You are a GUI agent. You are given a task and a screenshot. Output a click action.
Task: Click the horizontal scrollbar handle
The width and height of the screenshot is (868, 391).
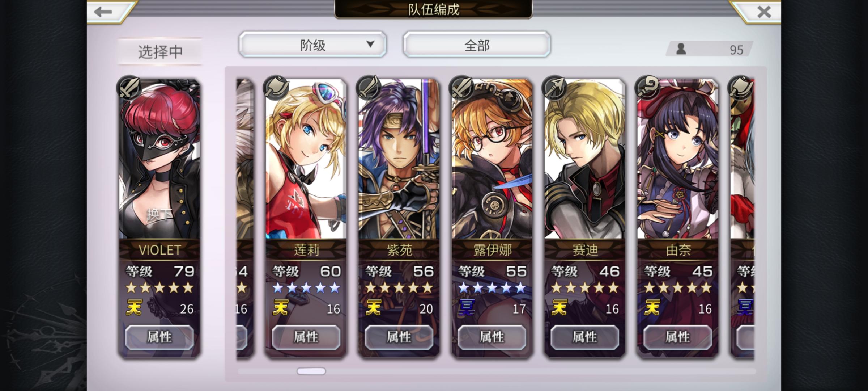pos(311,371)
